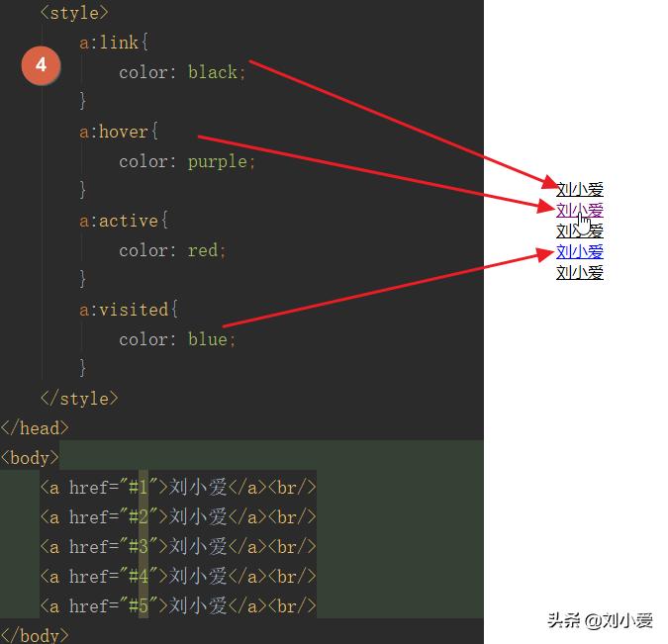Open the blue visited 刘小爱 link

579,251
